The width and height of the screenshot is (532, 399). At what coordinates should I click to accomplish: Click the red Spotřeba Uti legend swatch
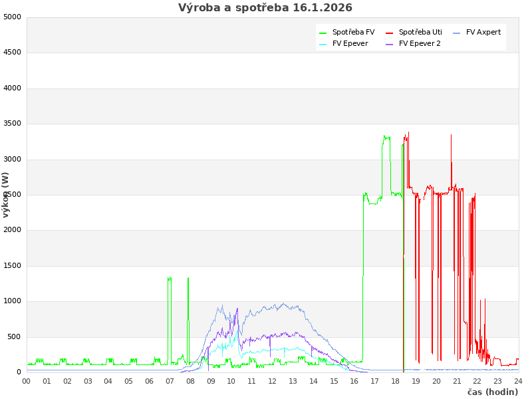(390, 33)
